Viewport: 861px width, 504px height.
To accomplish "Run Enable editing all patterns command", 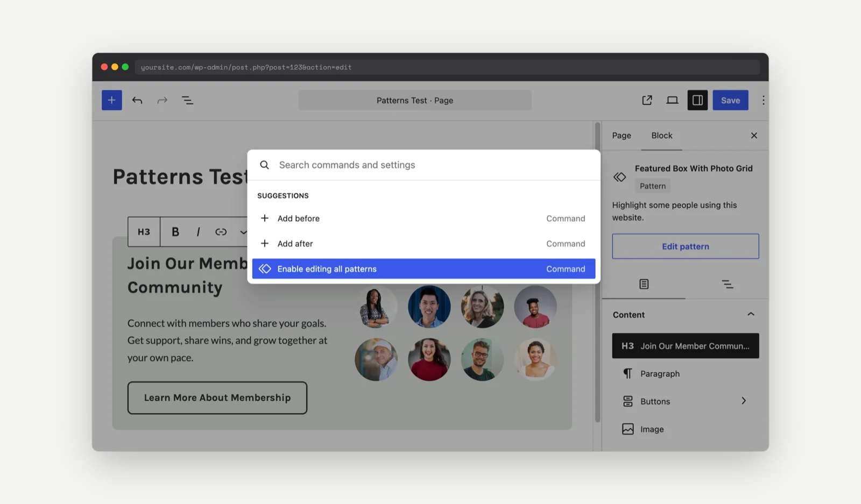I will click(x=424, y=269).
